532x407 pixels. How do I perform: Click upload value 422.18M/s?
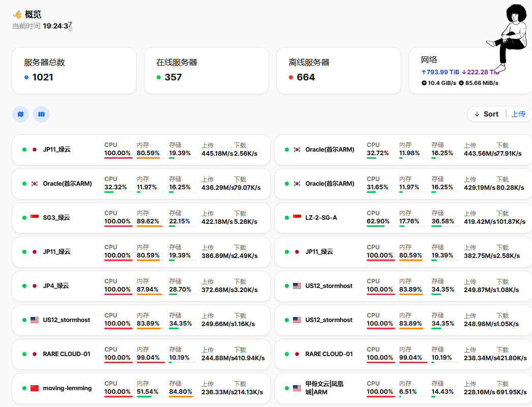pos(217,222)
